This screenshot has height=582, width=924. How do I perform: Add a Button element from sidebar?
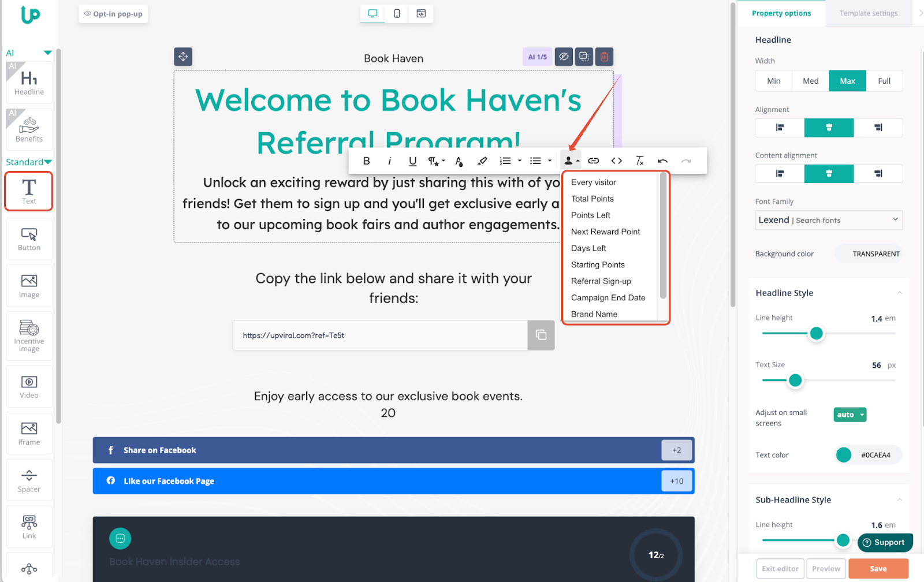(x=29, y=239)
